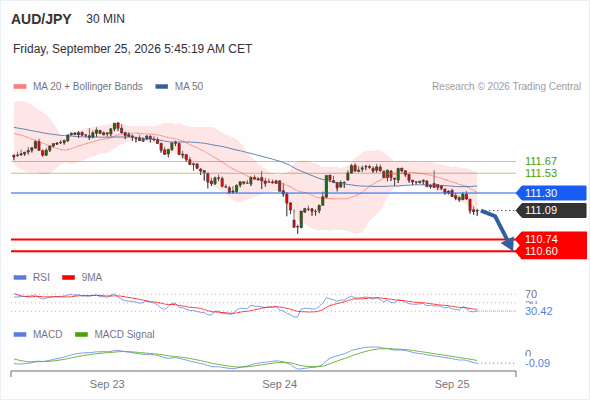This screenshot has width=590, height=400.
Task: Click the red 9MA legend swatch
Action: (x=68, y=278)
